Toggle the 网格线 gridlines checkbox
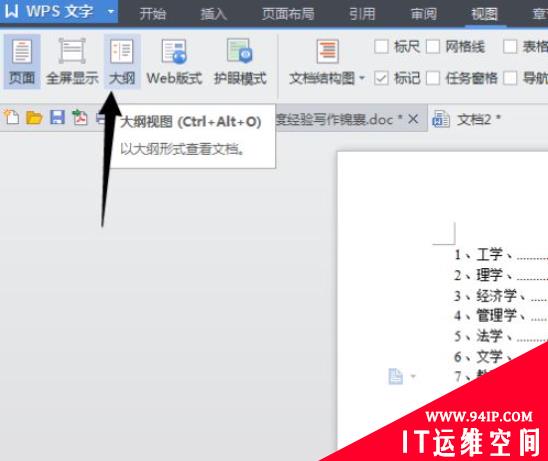The image size is (548, 461). coord(433,46)
